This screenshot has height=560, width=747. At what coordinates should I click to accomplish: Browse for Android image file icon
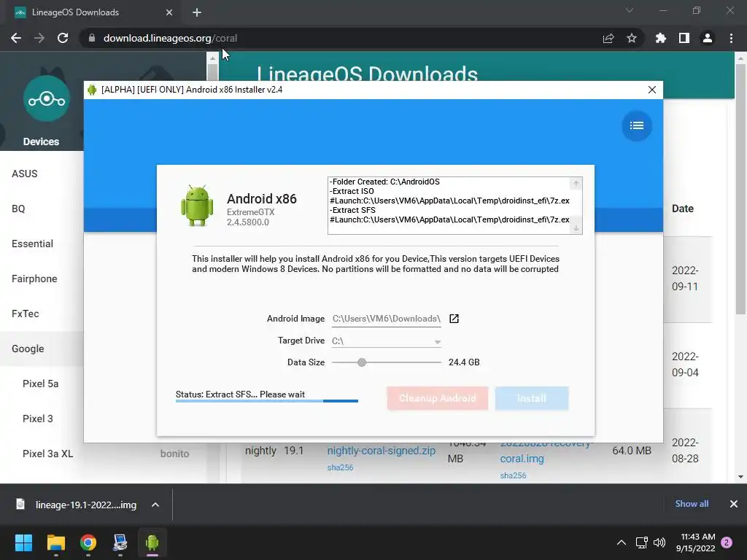click(x=454, y=319)
